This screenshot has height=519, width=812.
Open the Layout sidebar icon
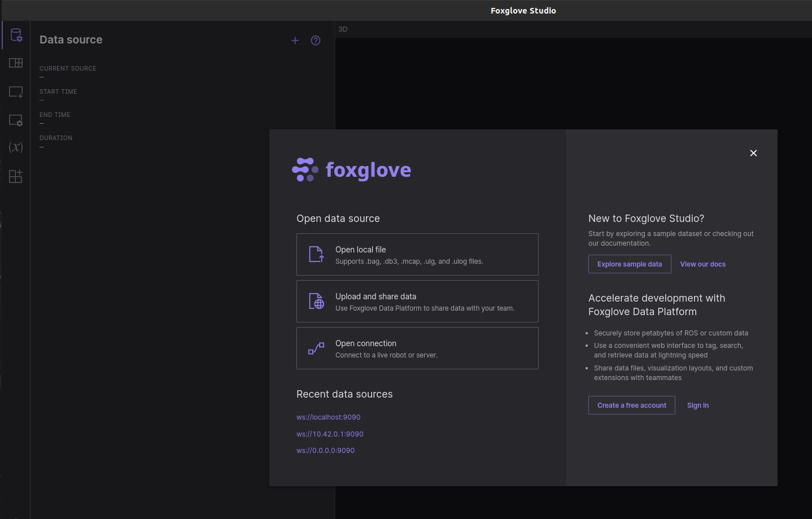(x=16, y=63)
